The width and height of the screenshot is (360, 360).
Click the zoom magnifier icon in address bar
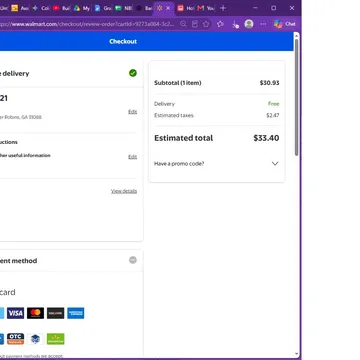click(183, 24)
